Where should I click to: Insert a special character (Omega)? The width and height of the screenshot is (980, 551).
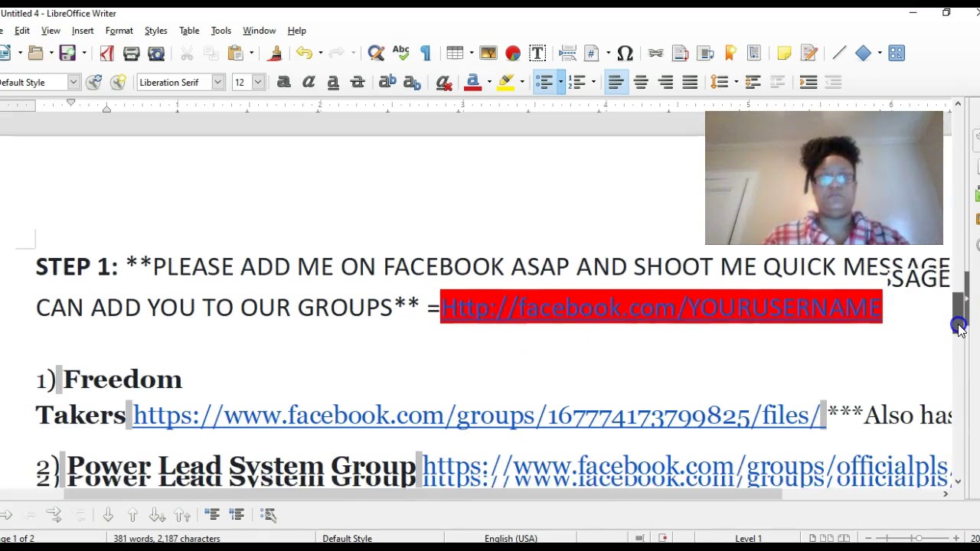(x=625, y=53)
